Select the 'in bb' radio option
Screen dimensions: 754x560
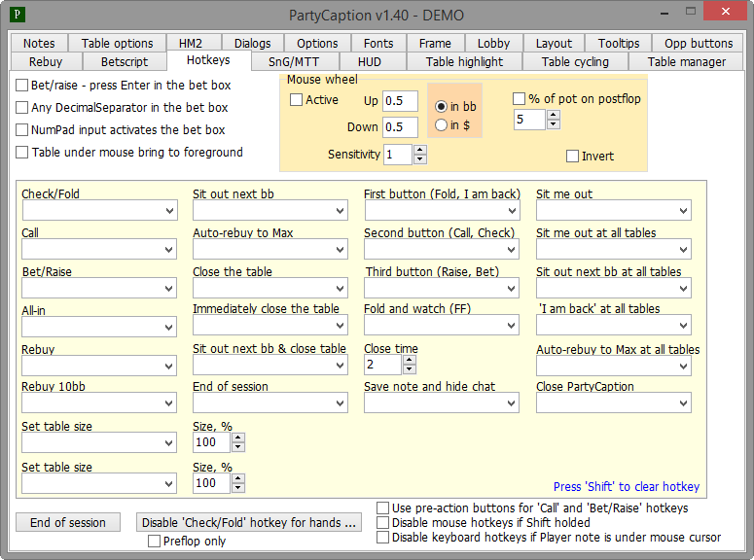coord(441,107)
